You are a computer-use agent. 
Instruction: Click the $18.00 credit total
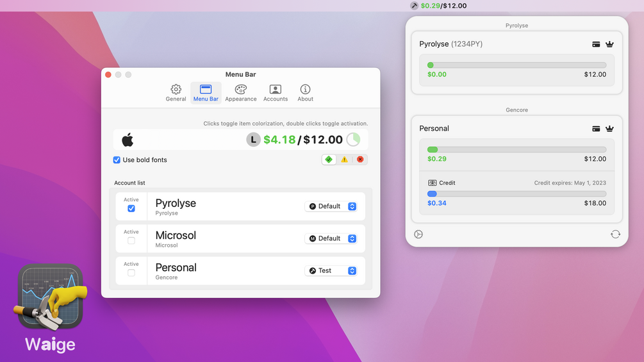(x=595, y=203)
